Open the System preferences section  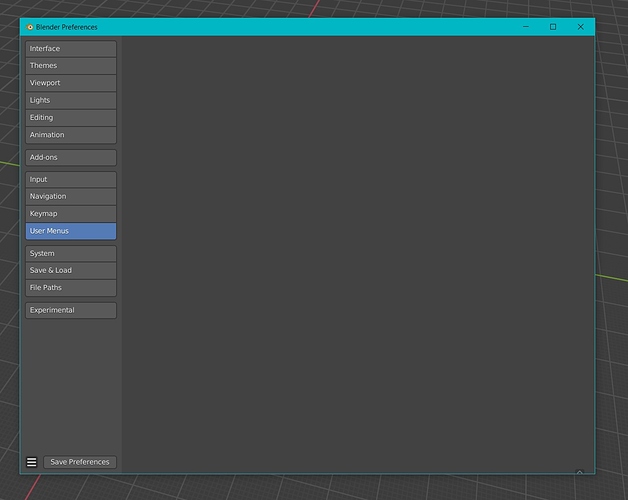[71, 254]
